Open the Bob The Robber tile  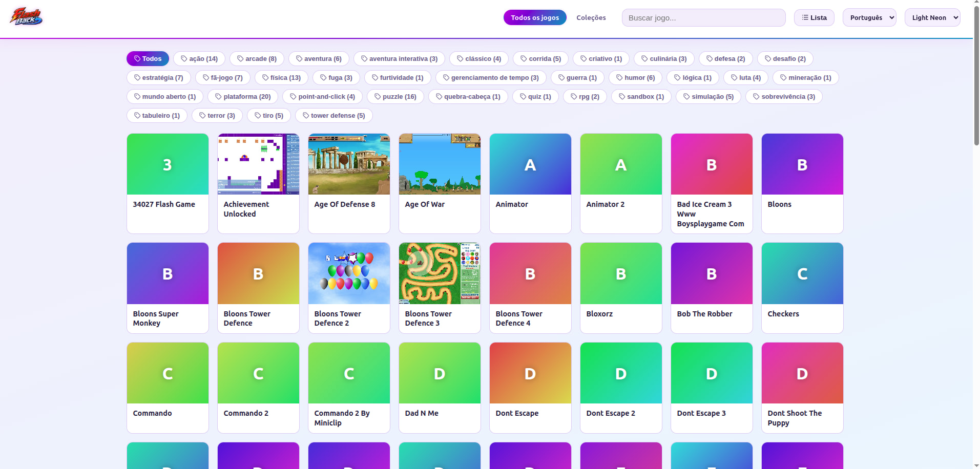coord(712,288)
